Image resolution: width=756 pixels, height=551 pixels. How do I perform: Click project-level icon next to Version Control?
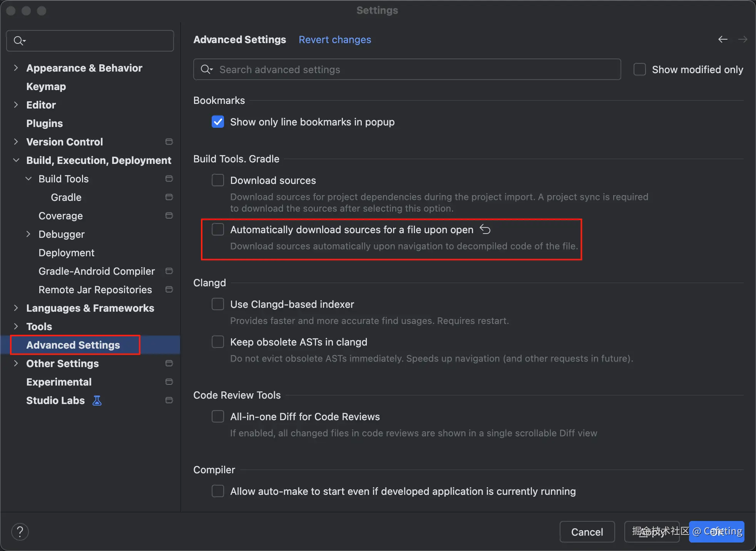(169, 142)
